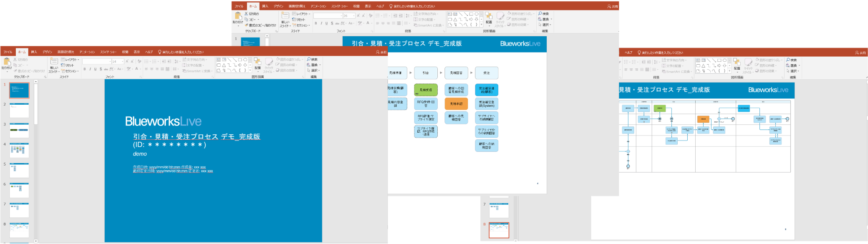Select the Rectangle shape in middle window's shape gallery
The height and width of the screenshot is (244, 868).
click(x=471, y=14)
